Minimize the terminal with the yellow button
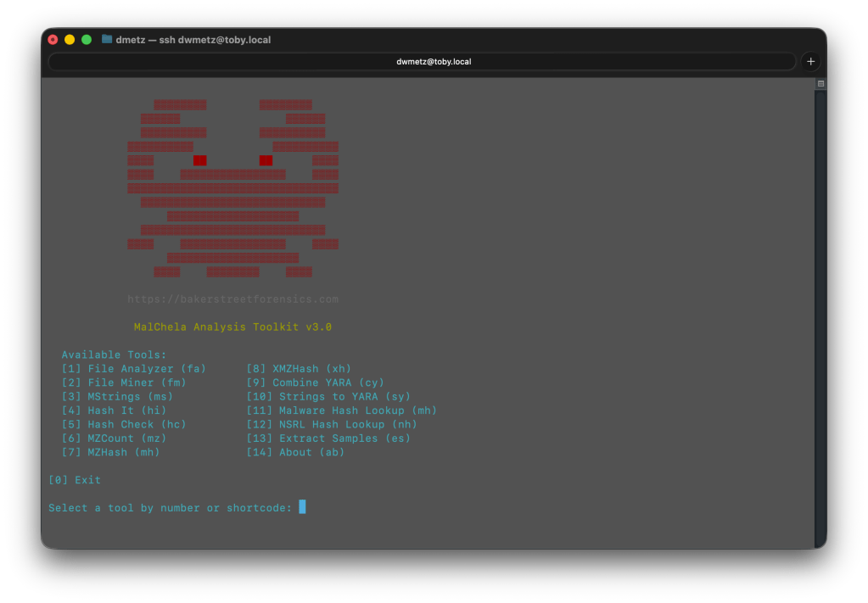 (x=70, y=39)
